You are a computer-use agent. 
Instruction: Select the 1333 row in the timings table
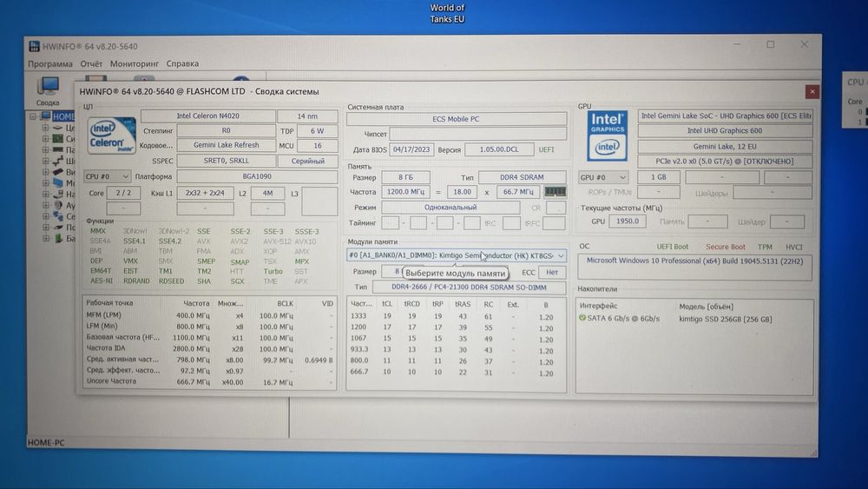[457, 317]
